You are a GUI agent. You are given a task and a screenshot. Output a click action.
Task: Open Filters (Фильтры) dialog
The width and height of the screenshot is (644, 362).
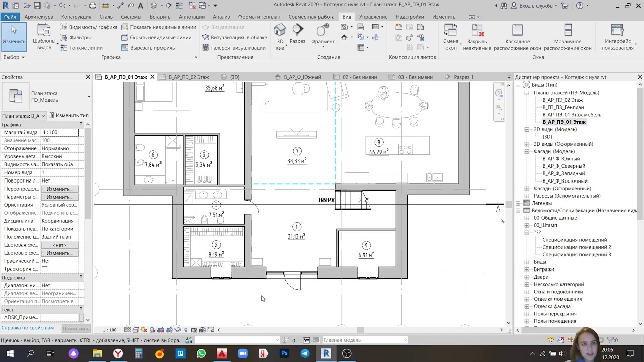pos(75,37)
